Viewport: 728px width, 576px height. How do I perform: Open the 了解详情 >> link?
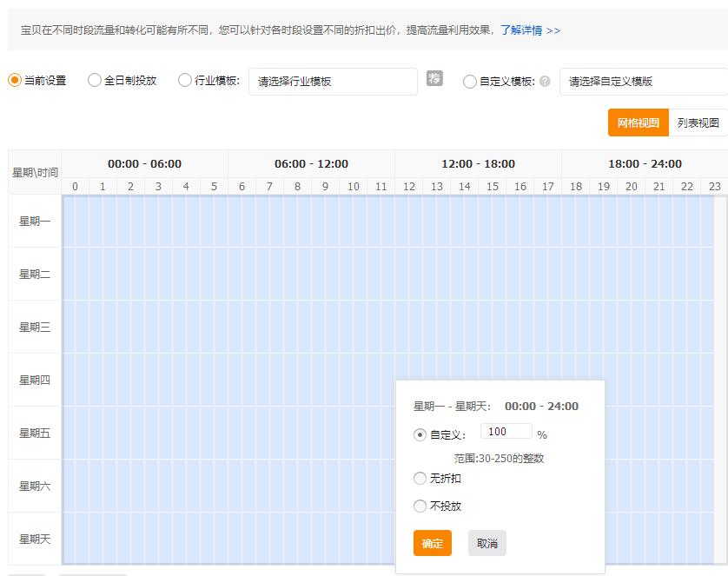pos(531,30)
